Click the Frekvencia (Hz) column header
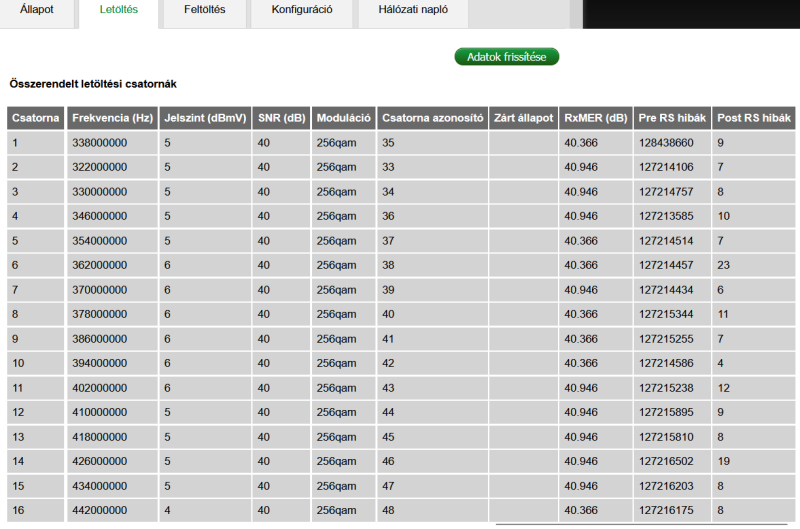The image size is (800, 529). pos(112,118)
